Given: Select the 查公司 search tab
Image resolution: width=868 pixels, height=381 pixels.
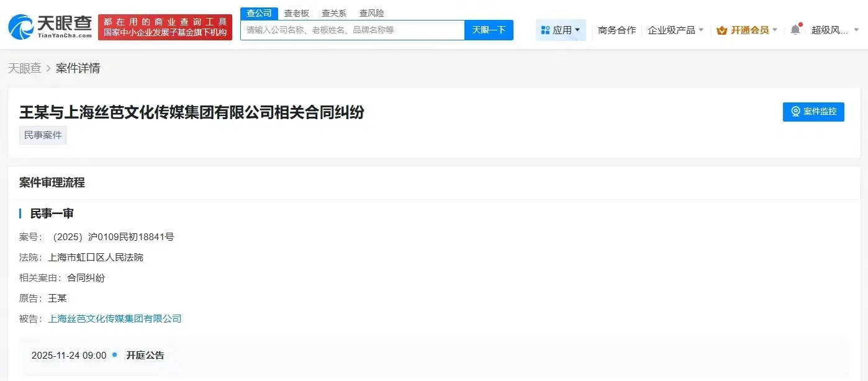Looking at the screenshot, I should [x=259, y=13].
